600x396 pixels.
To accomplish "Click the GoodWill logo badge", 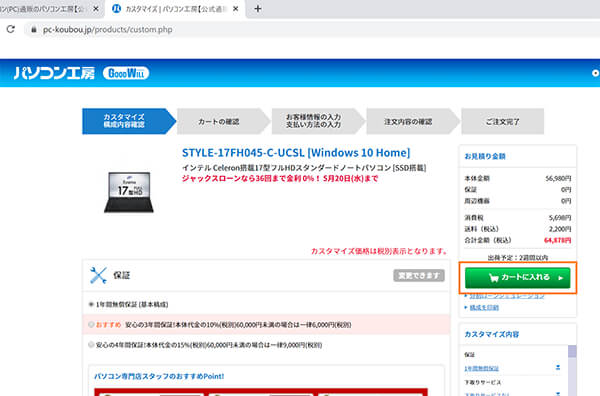I will coord(126,73).
